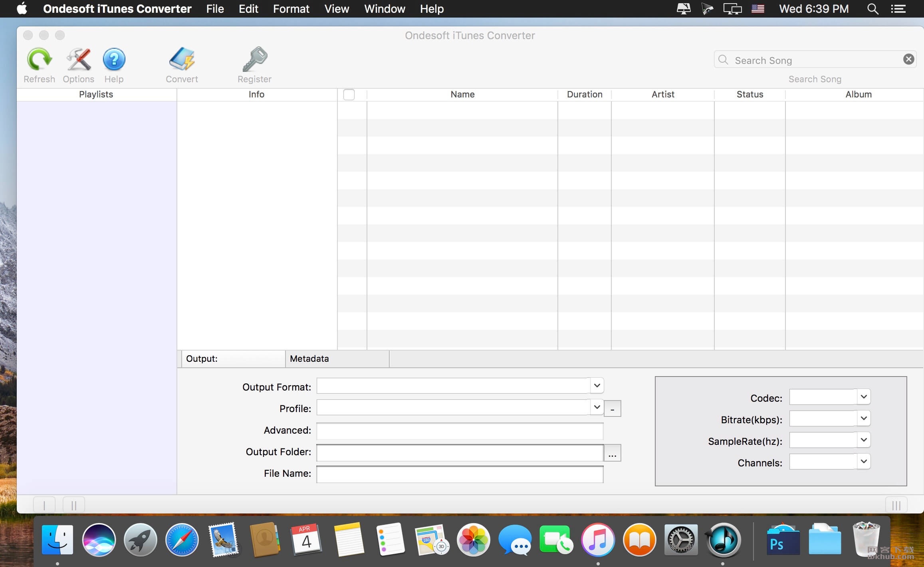This screenshot has width=924, height=567.
Task: Click the File Name text field
Action: click(x=460, y=474)
